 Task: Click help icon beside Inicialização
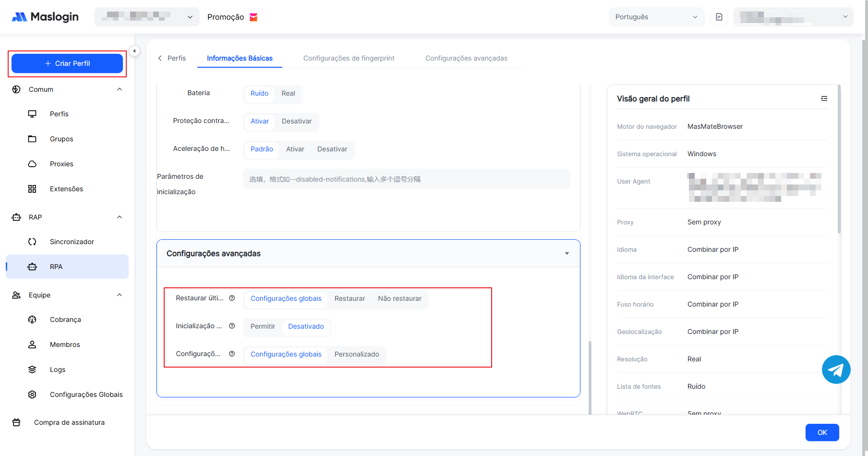point(232,326)
